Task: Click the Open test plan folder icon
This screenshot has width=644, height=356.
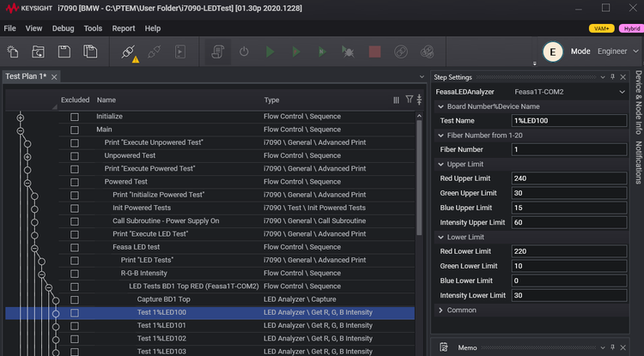Action: (x=38, y=52)
